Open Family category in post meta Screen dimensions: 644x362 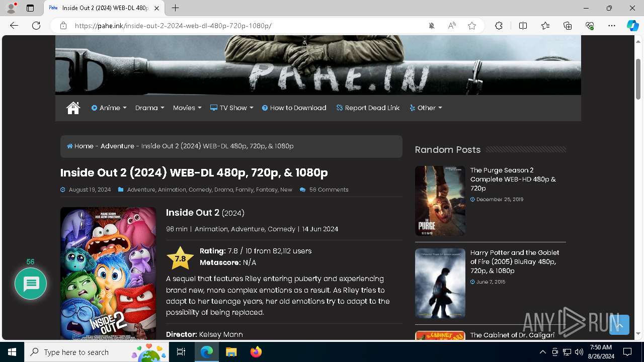point(245,190)
